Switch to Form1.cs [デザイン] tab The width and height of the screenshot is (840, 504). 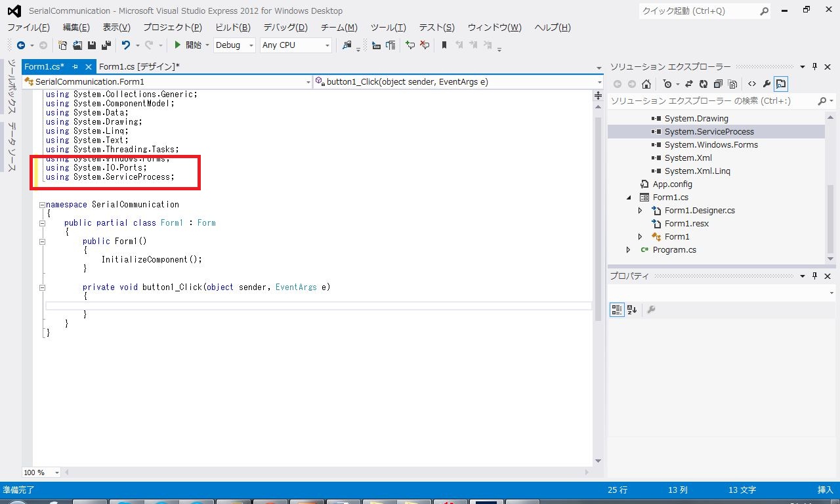click(x=139, y=66)
